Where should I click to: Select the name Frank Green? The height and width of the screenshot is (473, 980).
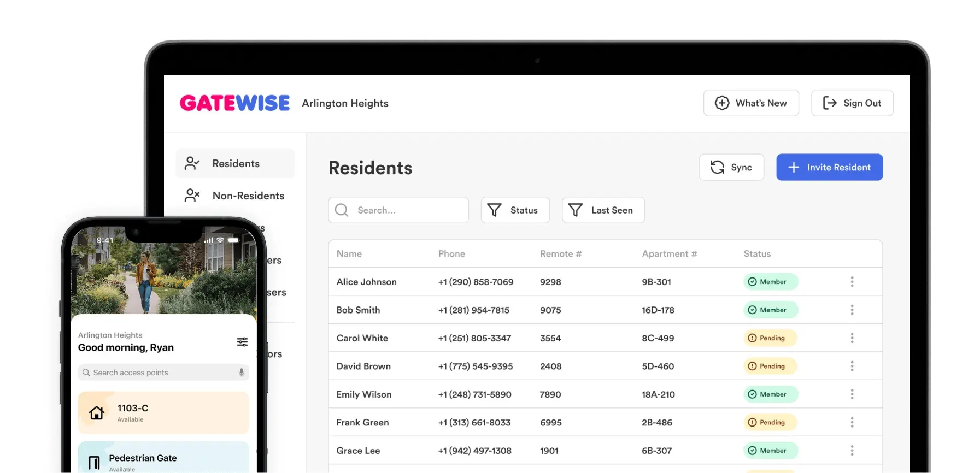coord(363,422)
